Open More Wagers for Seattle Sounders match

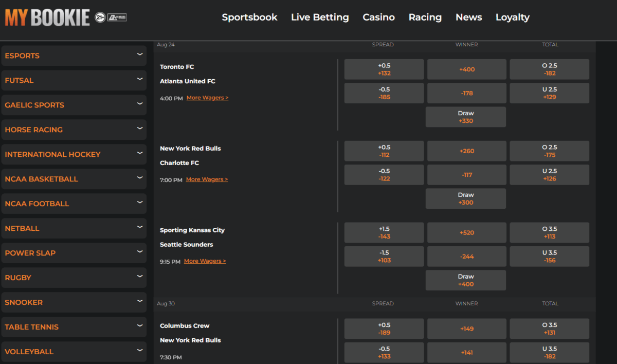[205, 261]
